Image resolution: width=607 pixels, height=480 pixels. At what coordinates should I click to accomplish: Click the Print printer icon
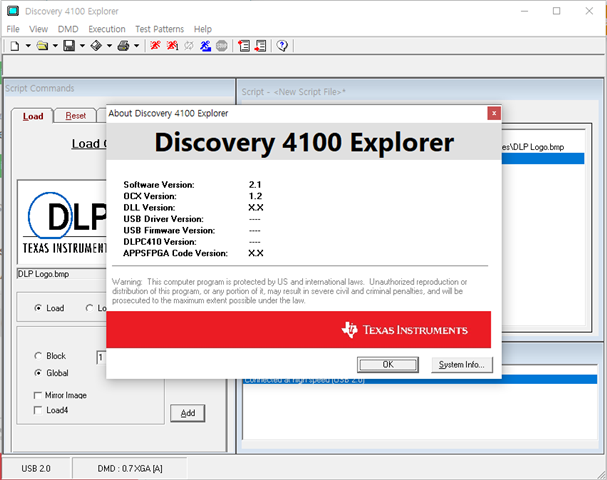(x=123, y=46)
